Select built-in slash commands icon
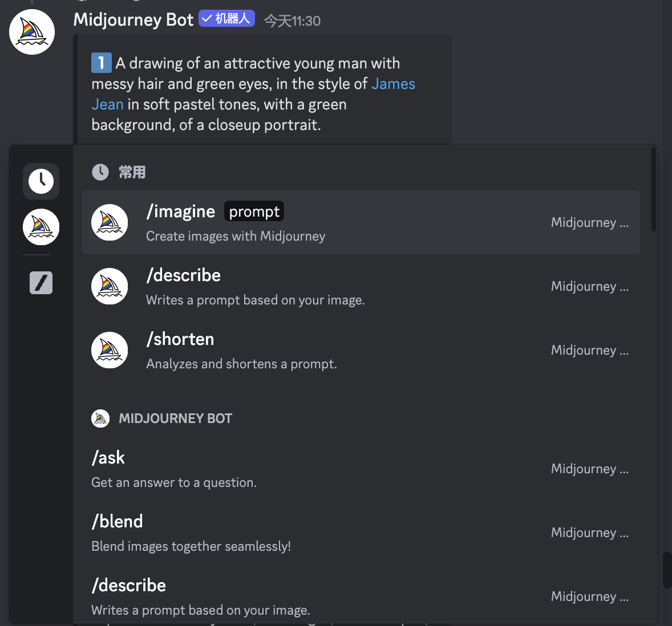The width and height of the screenshot is (672, 626). 41,282
